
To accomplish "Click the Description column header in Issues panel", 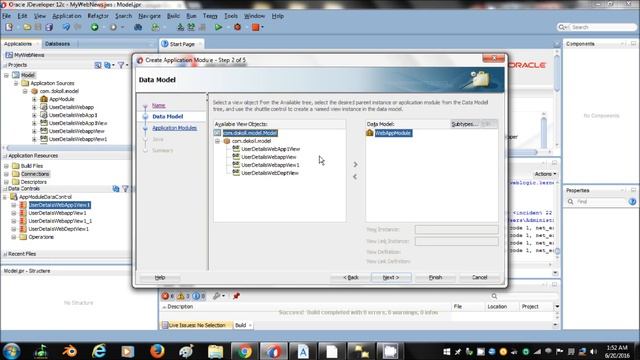I will [180, 307].
